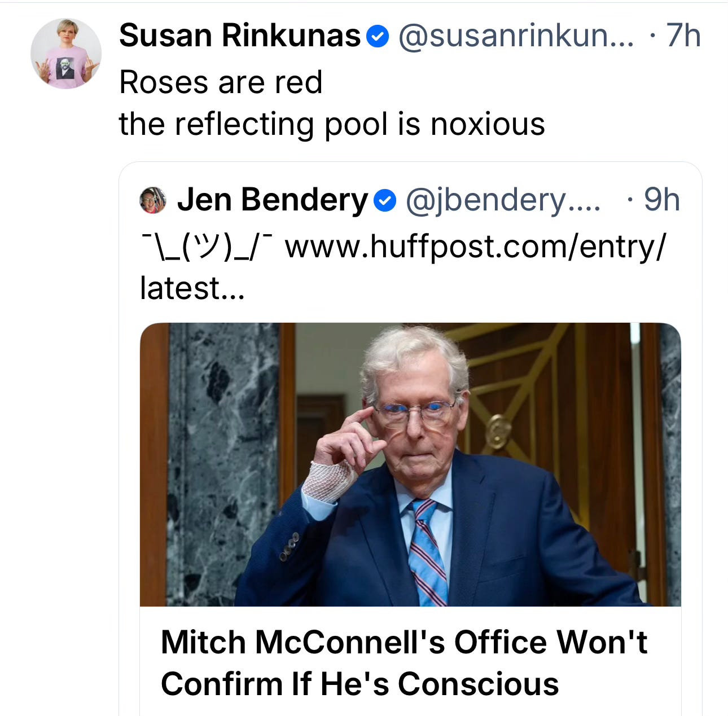Open the quoted tweet card's header row
Screen dimensions: 728x716
click(410, 200)
